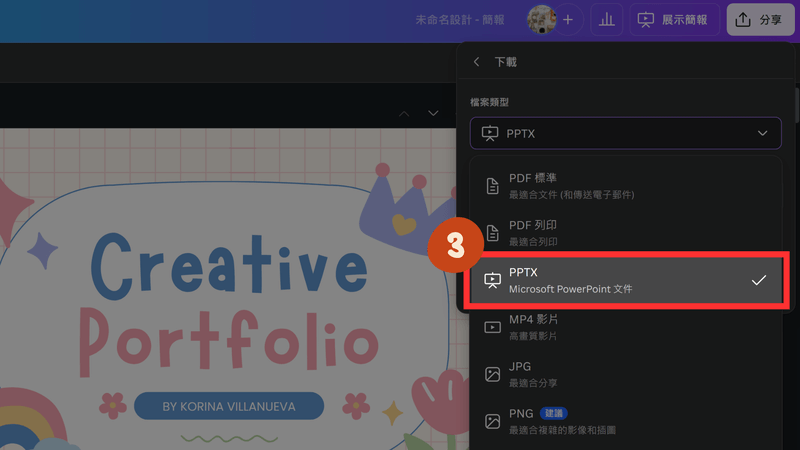Click the PDF 標準 document icon
800x450 pixels.
point(492,186)
